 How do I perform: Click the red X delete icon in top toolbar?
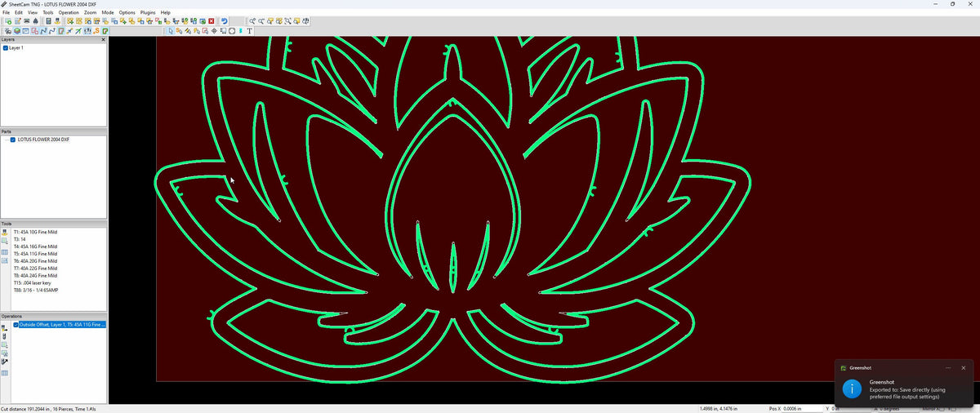(212, 20)
